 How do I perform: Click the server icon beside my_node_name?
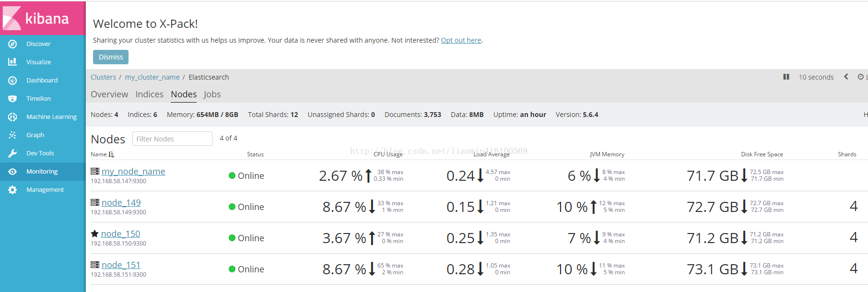click(95, 171)
